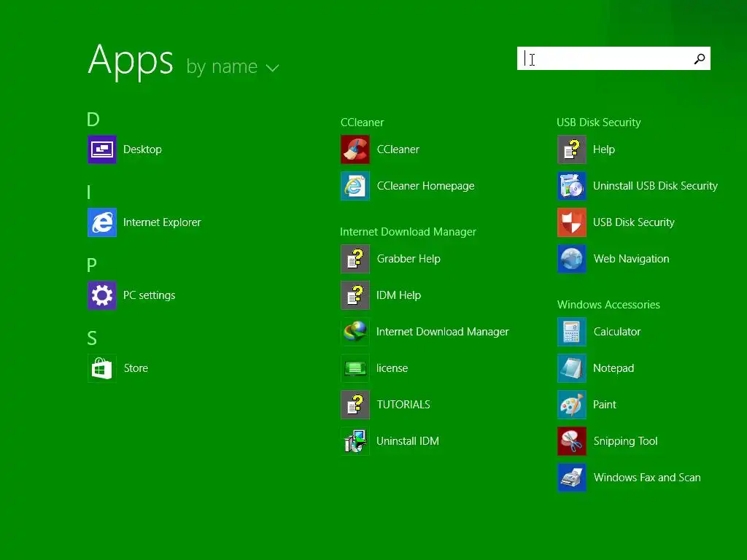
Task: Open the IDM Help icon
Action: (355, 295)
